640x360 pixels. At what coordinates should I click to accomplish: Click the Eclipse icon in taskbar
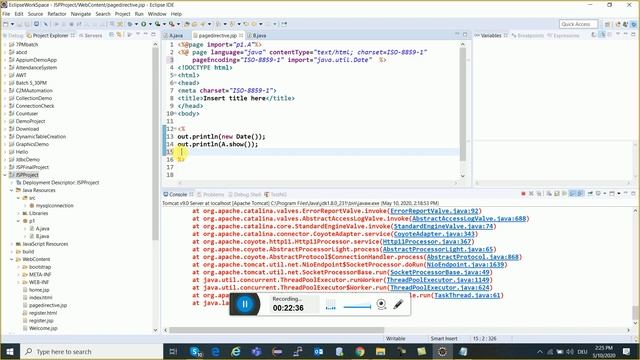(x=442, y=351)
